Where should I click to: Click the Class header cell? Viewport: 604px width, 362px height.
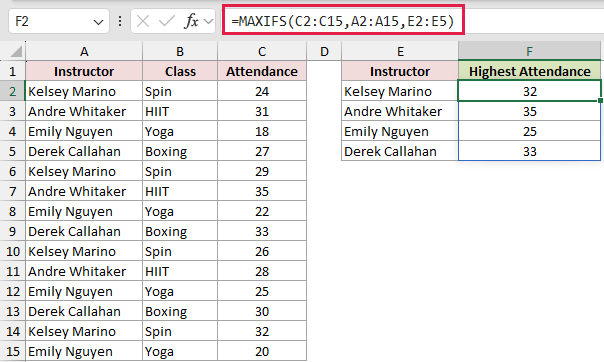pos(180,71)
